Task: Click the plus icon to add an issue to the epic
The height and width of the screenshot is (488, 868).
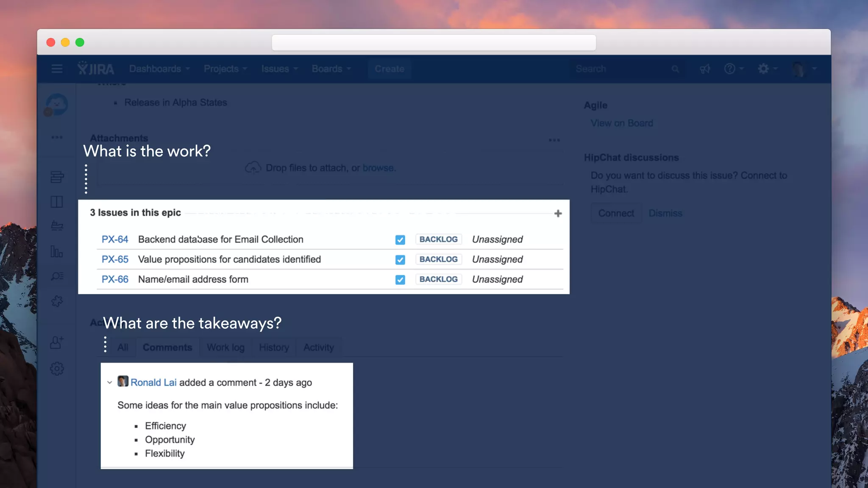Action: click(558, 213)
